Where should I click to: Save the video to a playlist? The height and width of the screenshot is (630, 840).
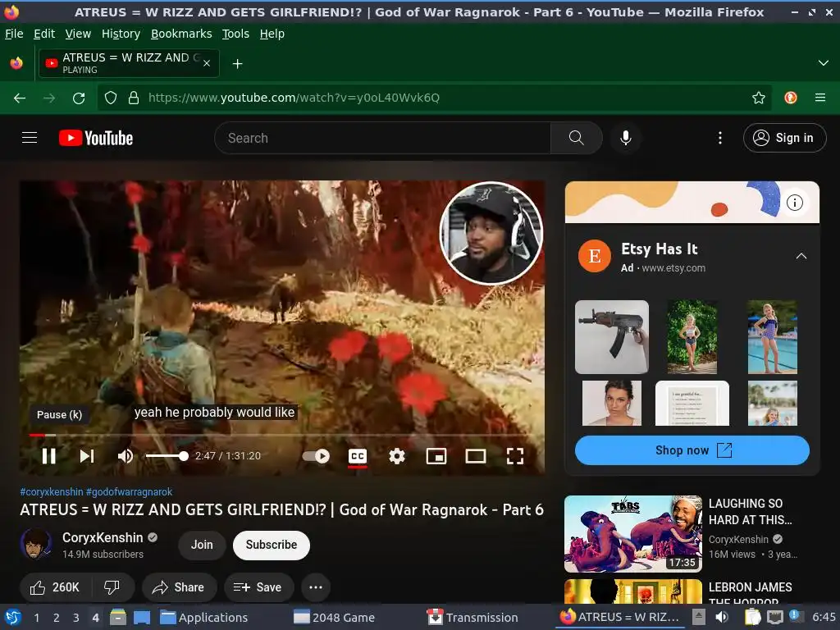[258, 587]
